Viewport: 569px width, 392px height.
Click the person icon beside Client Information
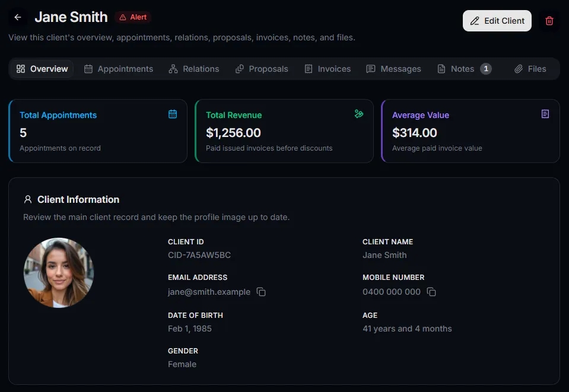coord(27,199)
